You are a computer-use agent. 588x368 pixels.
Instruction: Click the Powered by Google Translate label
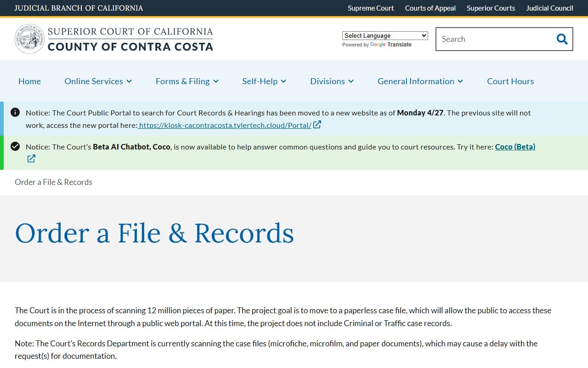tap(377, 45)
